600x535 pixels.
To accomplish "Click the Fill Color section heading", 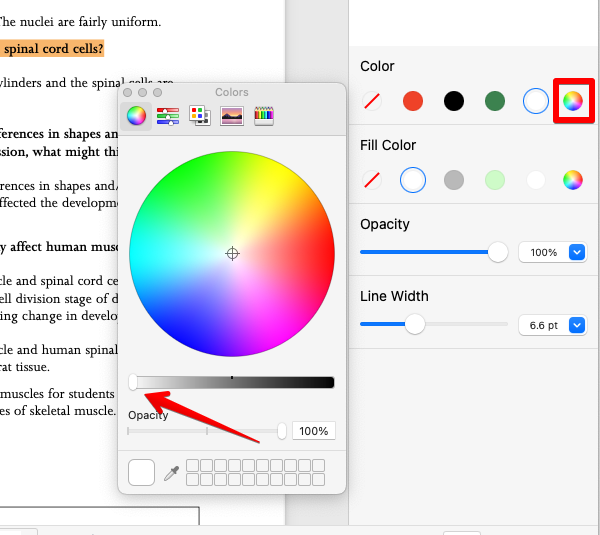I will tap(388, 145).
